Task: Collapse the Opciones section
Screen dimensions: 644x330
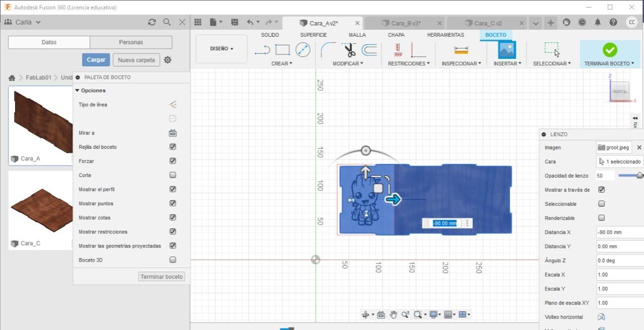Action: pos(77,91)
